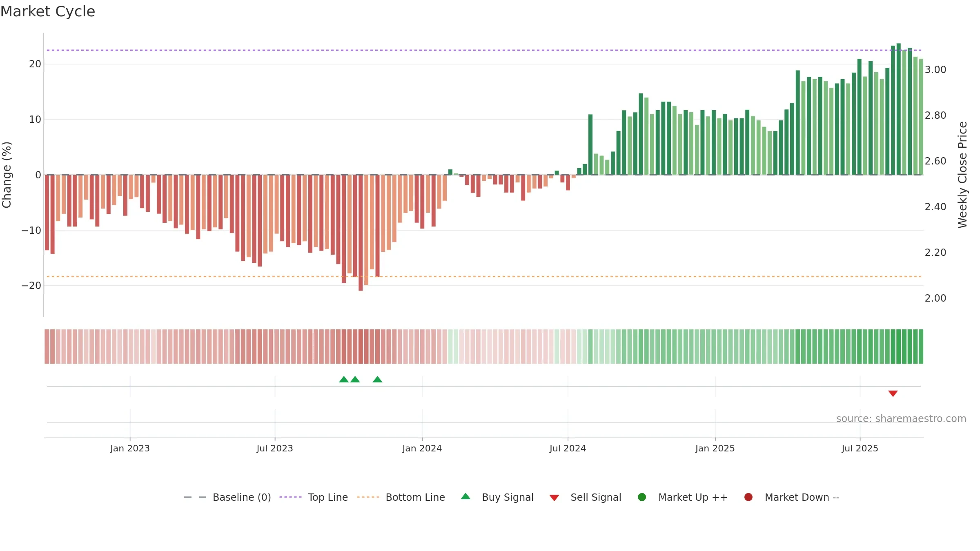
Task: Click the 2.60 price tick on right axis
Action: (x=935, y=161)
